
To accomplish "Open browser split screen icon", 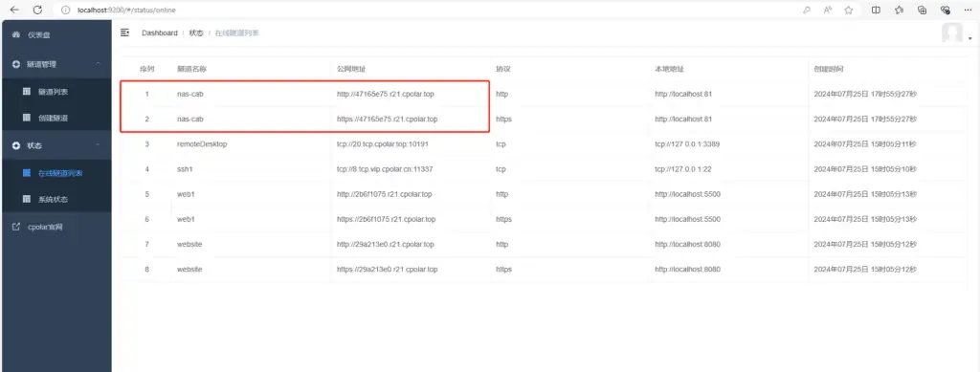I will [x=877, y=10].
